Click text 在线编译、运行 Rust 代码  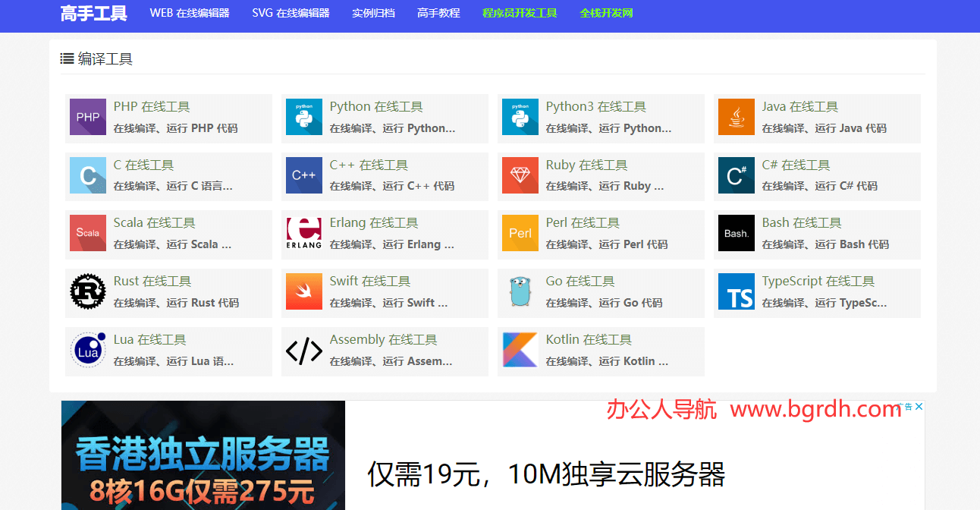[x=177, y=303]
